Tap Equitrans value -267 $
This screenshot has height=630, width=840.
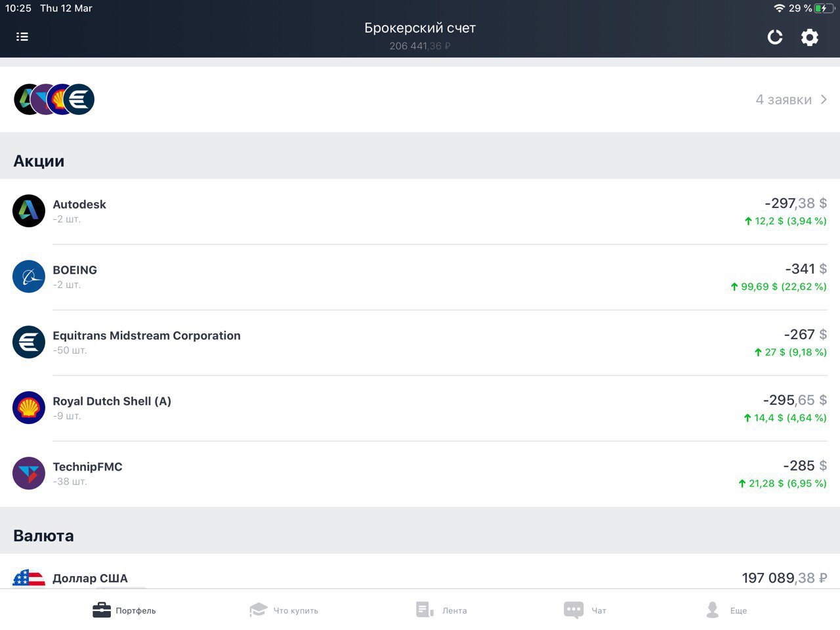coord(805,335)
